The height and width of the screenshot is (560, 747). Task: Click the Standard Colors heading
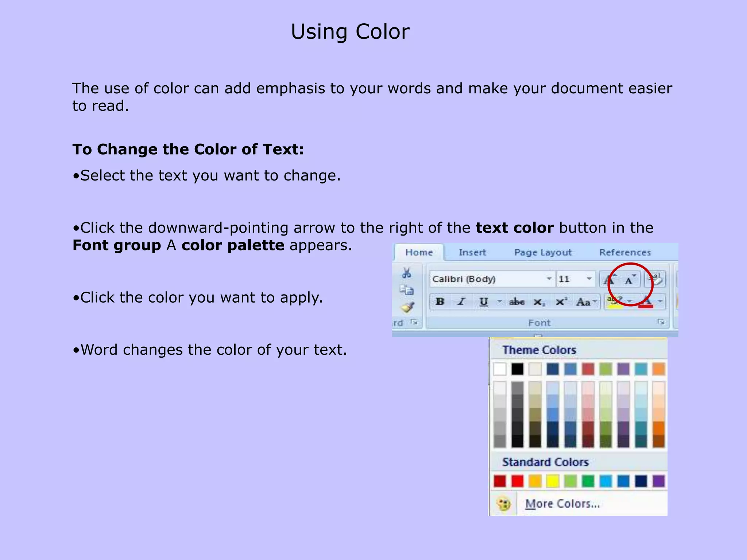coord(546,462)
